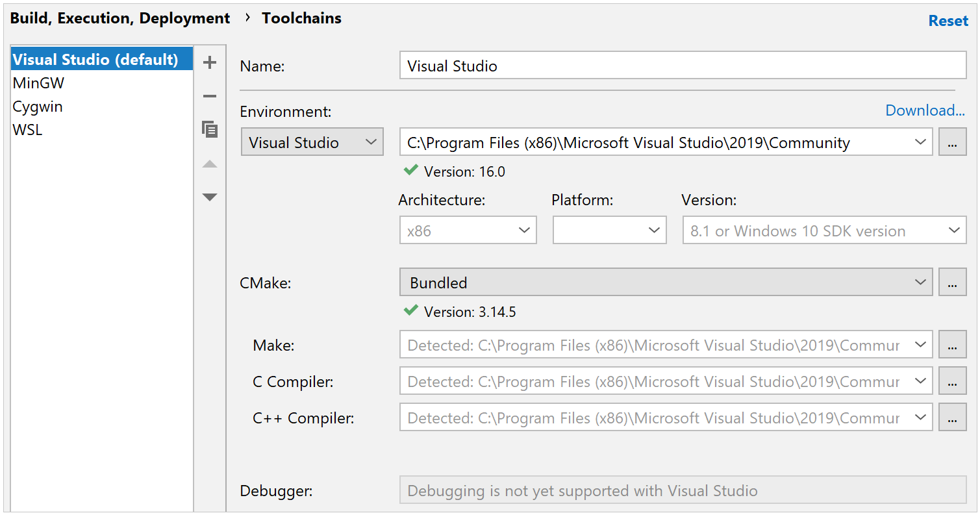
Task: Click the Version: 16.0 status text
Action: [464, 172]
